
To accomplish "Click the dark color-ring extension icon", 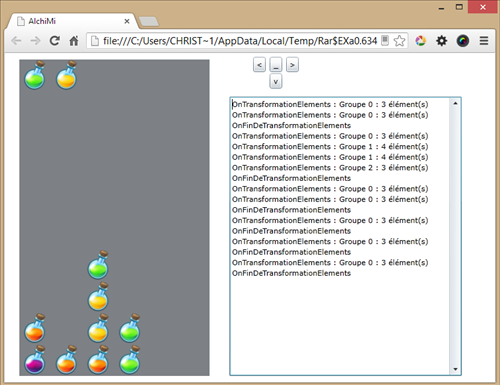I will 463,41.
